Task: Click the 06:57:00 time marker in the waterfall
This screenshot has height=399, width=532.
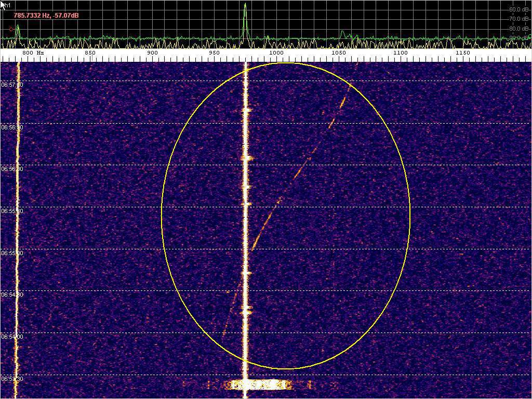Action: coord(11,84)
